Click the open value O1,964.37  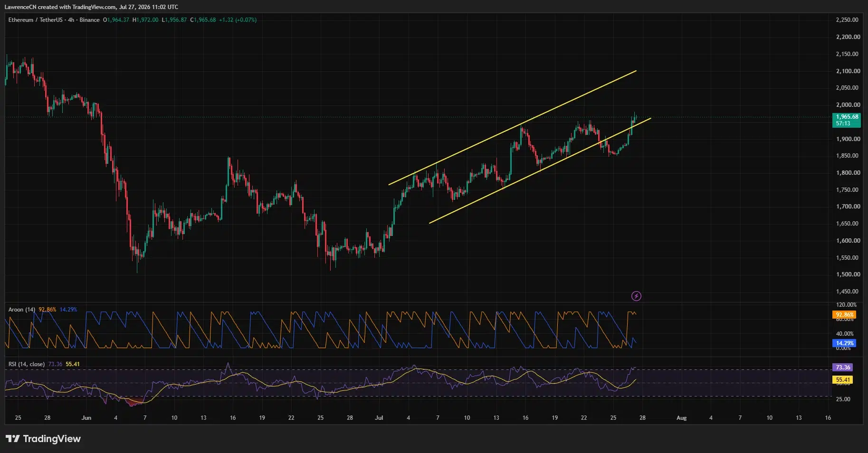point(116,20)
